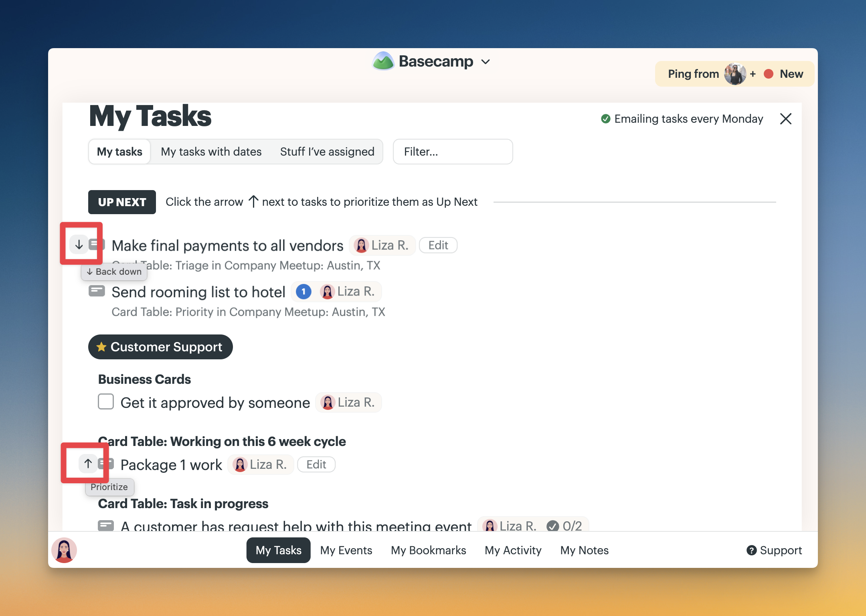Image resolution: width=866 pixels, height=616 pixels.
Task: Check the Get it approved by someone checkbox
Action: click(106, 401)
